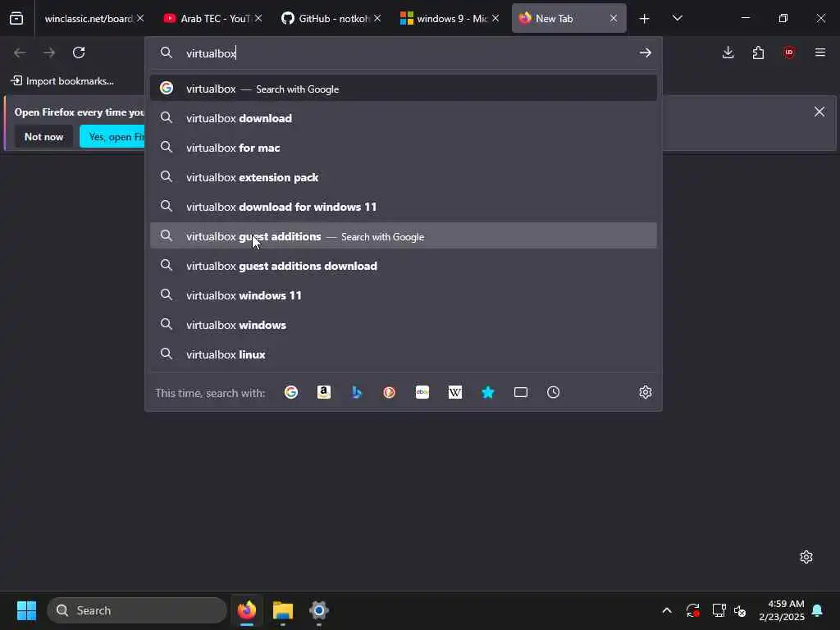Viewport: 840px width, 630px height.
Task: Open notifications bell icon
Action: coord(818,610)
